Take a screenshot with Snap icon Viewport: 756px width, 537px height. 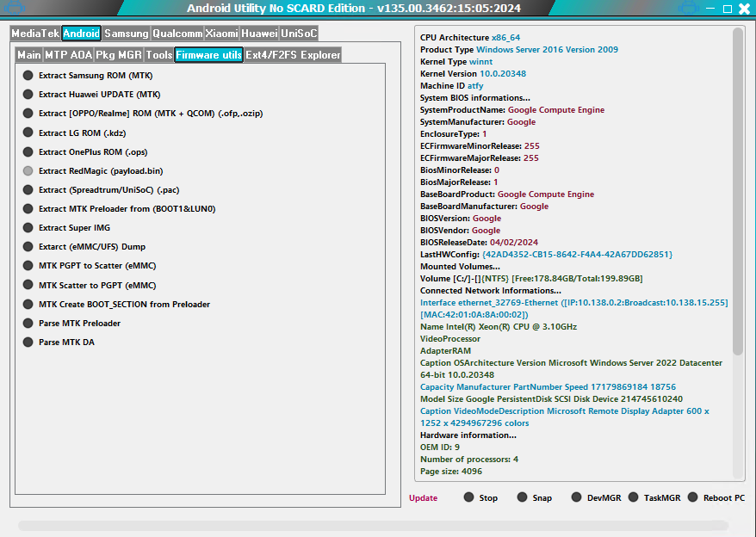(522, 497)
